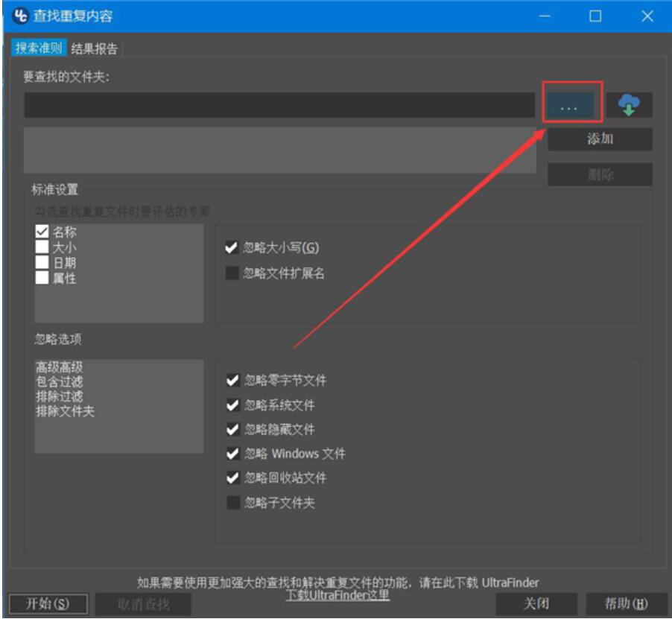Screen dimensions: 672x619
Task: Toggle 忽略系统文件 checkbox
Action: [x=232, y=404]
